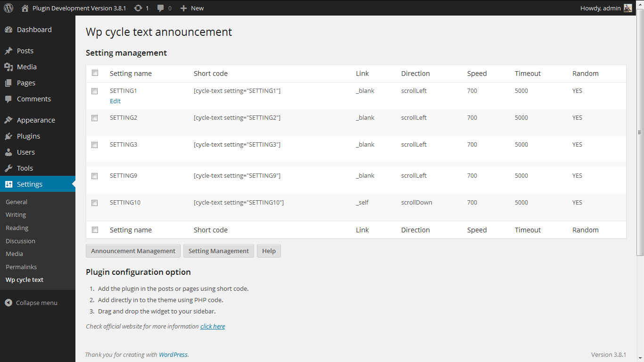Screen dimensions: 644x362
Task: Check the SETTING1 row checkbox
Action: coord(95,91)
